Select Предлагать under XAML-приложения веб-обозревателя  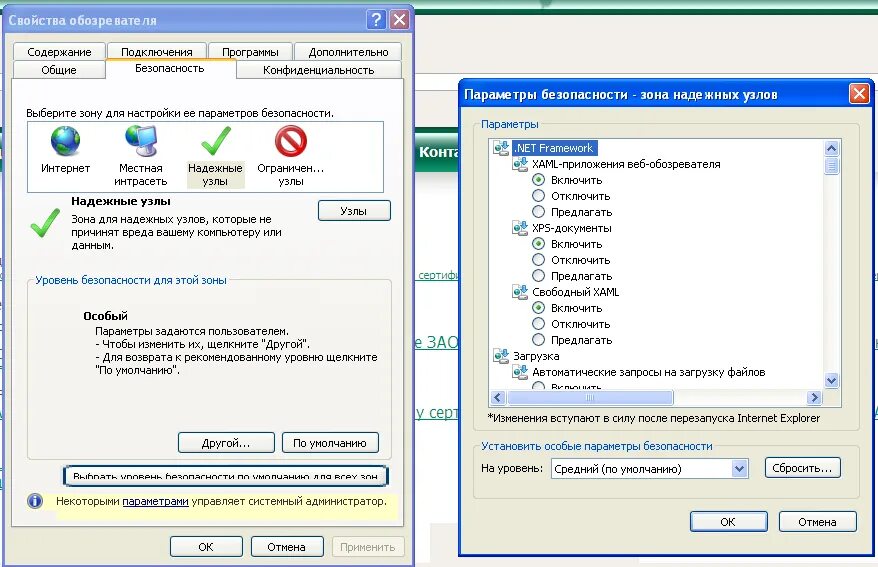click(538, 212)
